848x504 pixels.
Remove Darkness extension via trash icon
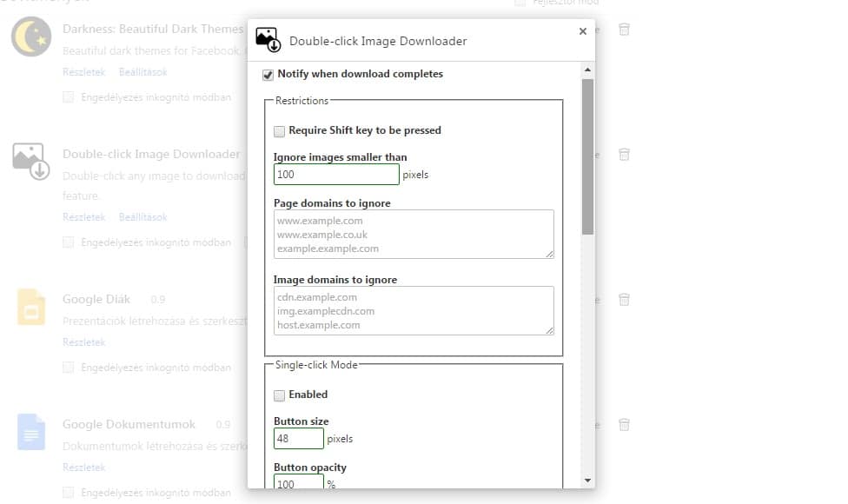coord(624,30)
